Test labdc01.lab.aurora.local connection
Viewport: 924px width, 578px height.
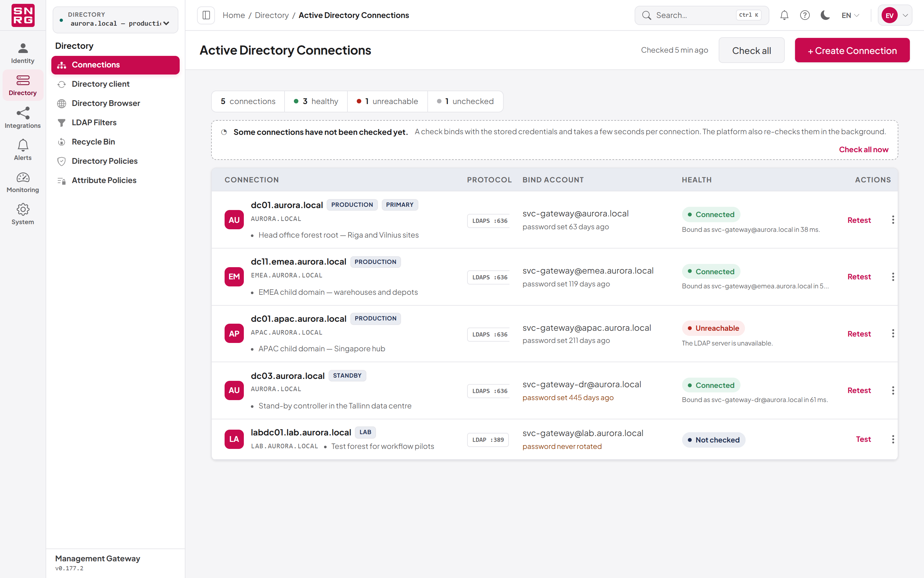863,439
